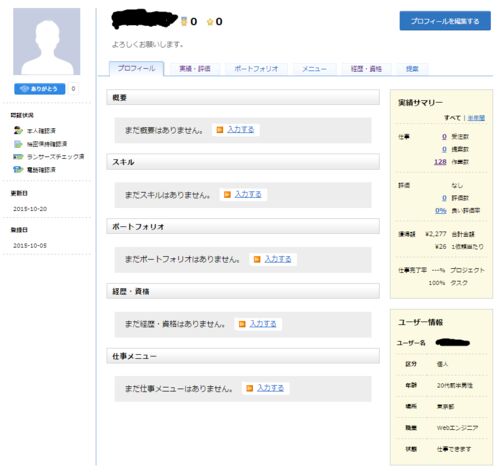Click the blue ありがとう button
This screenshot has width=500, height=474.
point(40,89)
